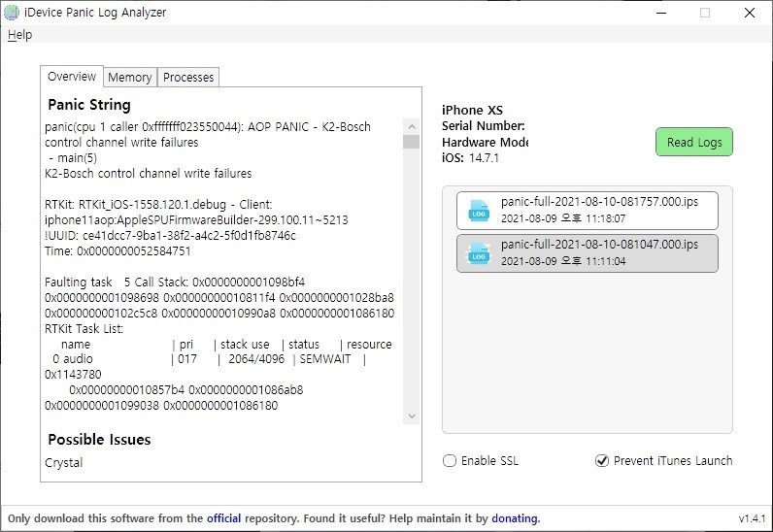Follow the donating link in the footer
The image size is (773, 532).
point(515,518)
